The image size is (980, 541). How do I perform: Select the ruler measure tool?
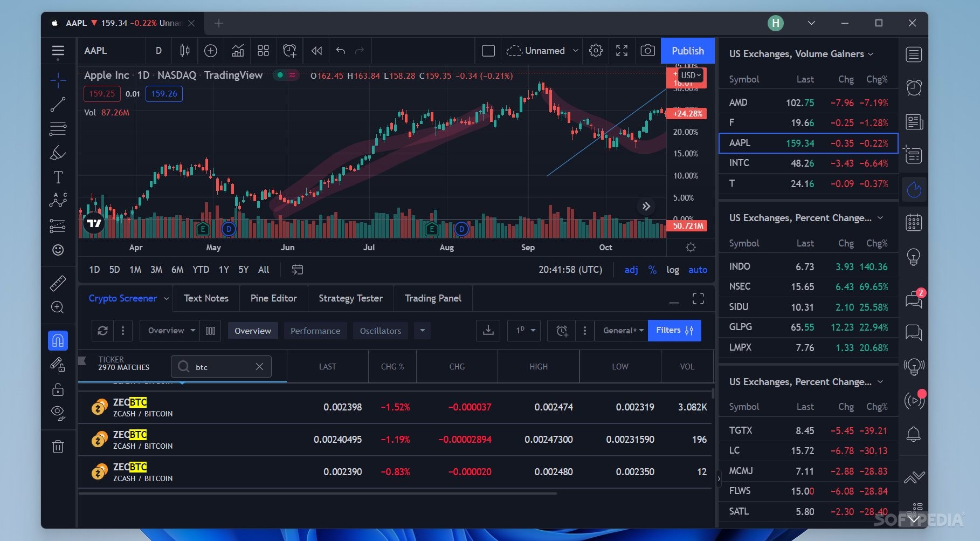[58, 283]
